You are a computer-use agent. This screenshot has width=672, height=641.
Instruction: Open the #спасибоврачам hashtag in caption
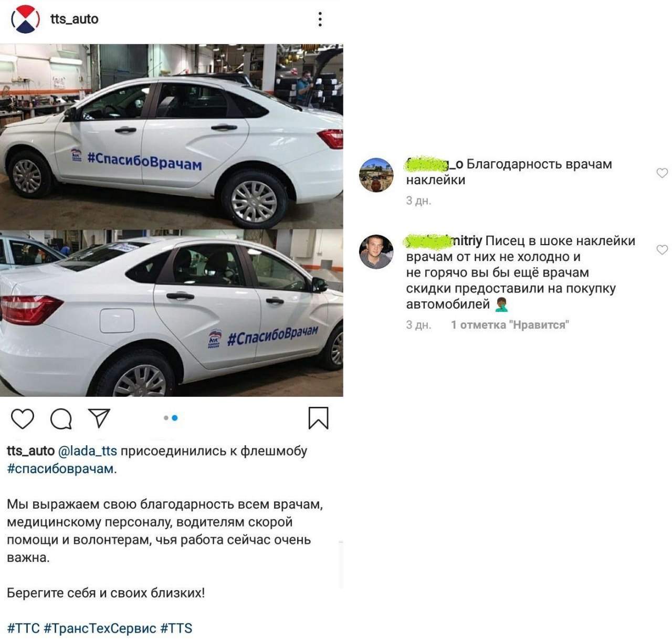(x=60, y=469)
